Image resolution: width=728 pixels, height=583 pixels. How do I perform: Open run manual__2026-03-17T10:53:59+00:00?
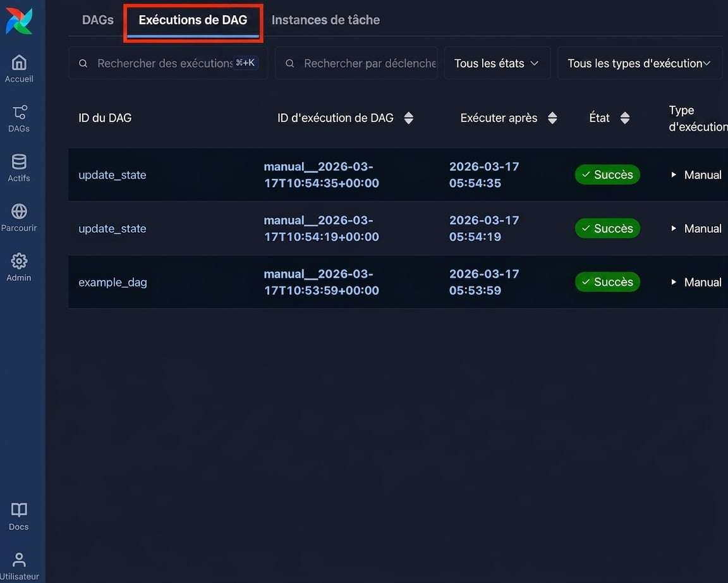pyautogui.click(x=321, y=282)
